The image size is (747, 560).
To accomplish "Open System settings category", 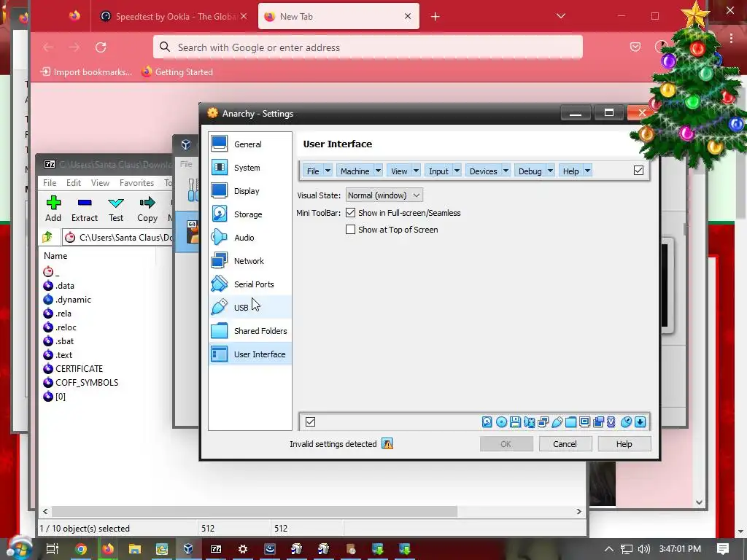I will [250, 168].
